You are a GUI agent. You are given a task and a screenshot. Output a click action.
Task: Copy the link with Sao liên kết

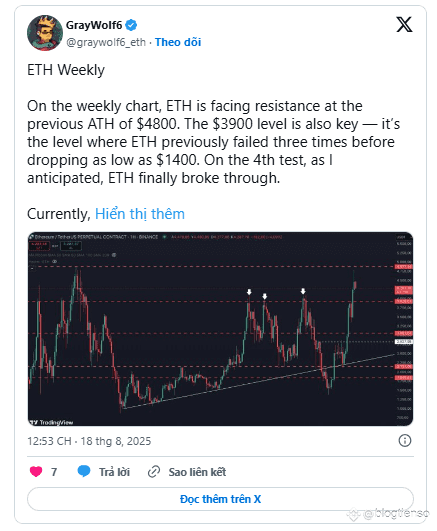point(197,472)
